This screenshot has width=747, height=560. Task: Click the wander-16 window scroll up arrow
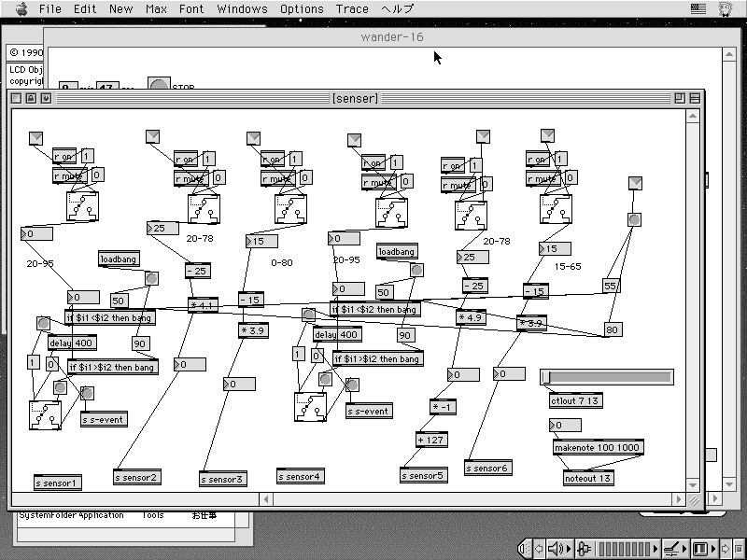click(729, 54)
